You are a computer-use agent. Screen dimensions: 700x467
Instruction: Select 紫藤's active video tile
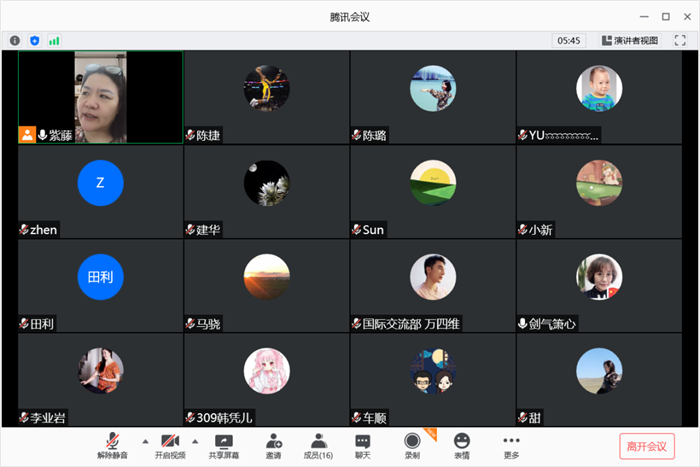[100, 97]
